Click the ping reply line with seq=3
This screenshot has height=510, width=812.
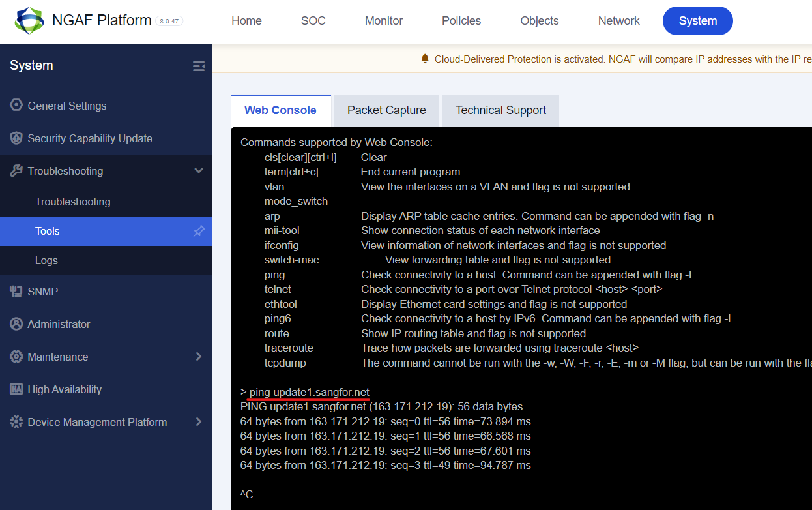(x=386, y=465)
